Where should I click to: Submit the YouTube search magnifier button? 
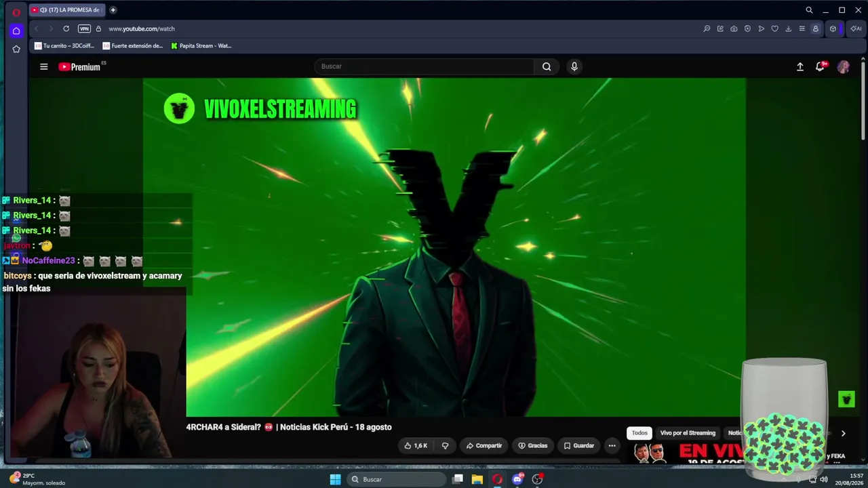coord(547,66)
